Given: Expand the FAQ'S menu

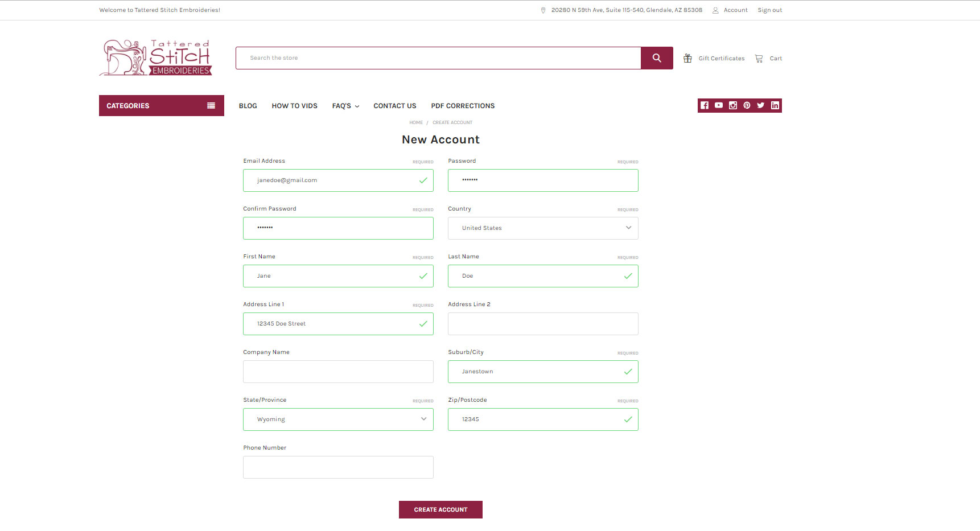Looking at the screenshot, I should click(x=345, y=106).
